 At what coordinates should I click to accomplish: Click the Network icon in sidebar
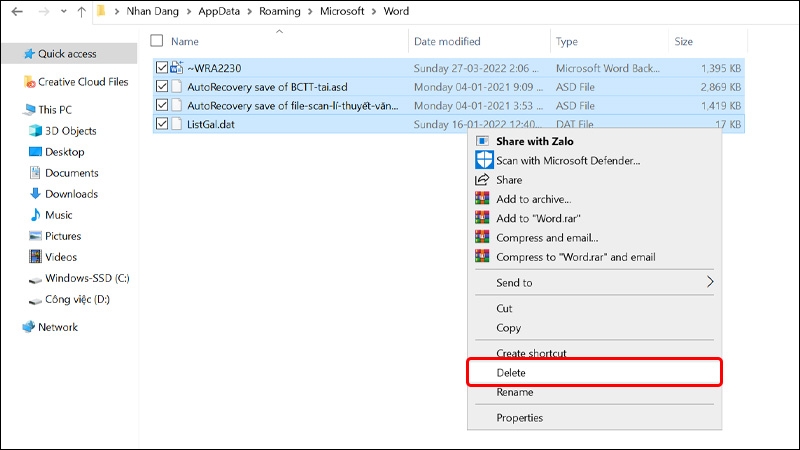29,327
